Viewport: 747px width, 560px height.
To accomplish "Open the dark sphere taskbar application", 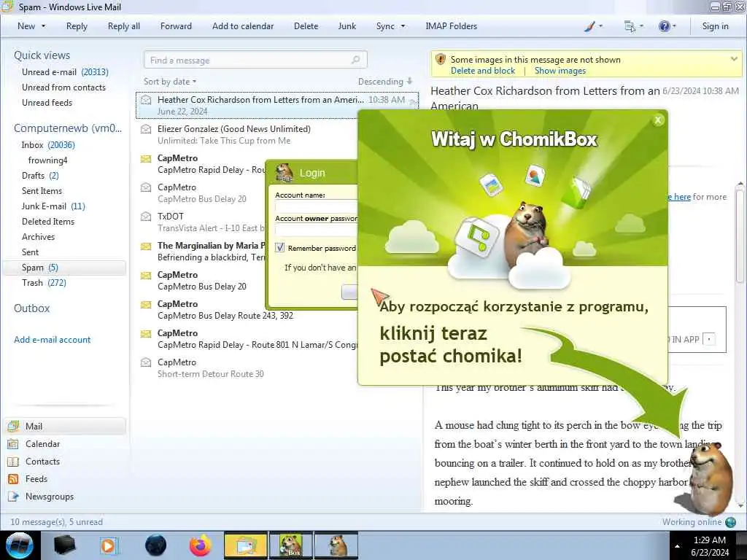I will coord(155,545).
